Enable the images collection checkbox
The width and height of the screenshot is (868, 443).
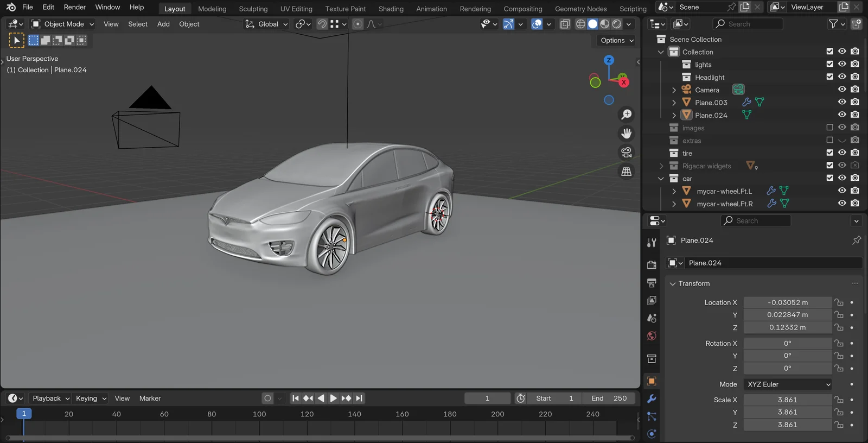pyautogui.click(x=829, y=128)
